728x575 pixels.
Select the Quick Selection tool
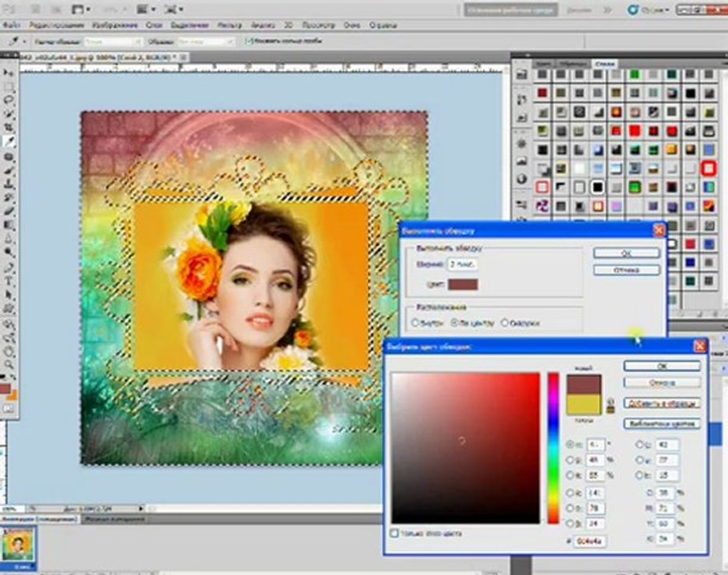[8, 114]
